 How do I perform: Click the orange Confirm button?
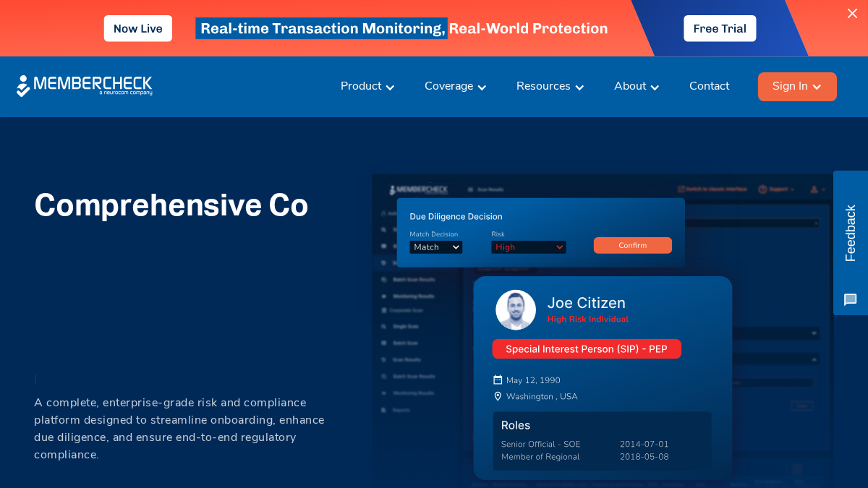coord(633,245)
